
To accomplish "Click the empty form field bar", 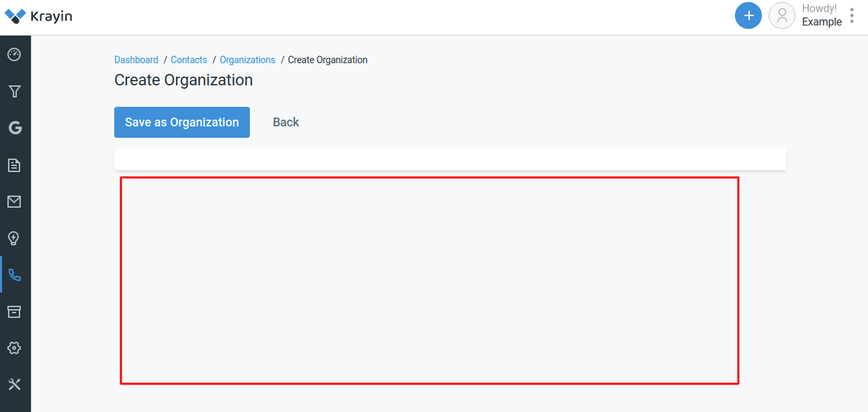I will pyautogui.click(x=449, y=159).
